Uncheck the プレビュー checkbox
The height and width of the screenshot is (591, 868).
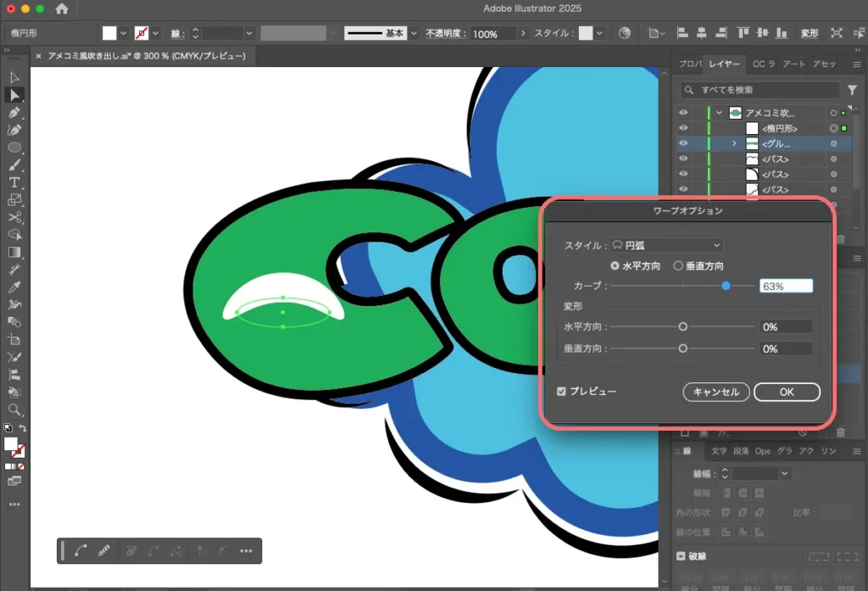561,392
